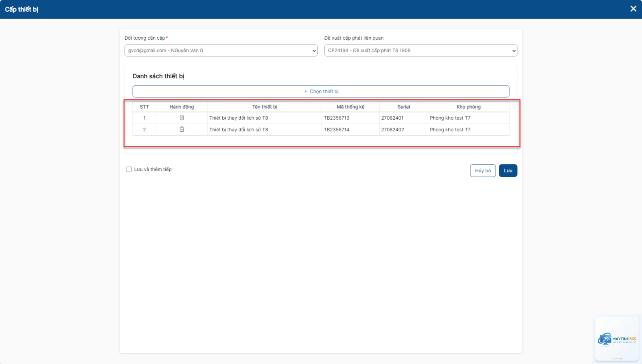Viewport: 642px width, 364px height.
Task: Click the Mã thống kê column header
Action: [x=351, y=107]
